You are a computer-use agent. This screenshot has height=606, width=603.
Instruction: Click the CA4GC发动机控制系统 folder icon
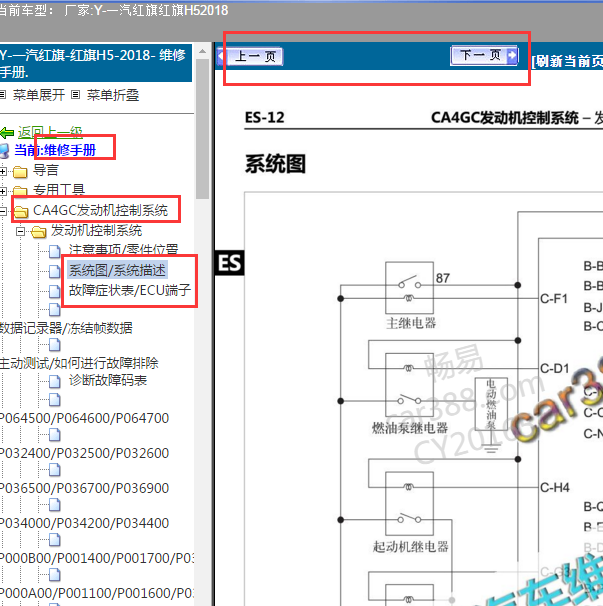pos(21,211)
